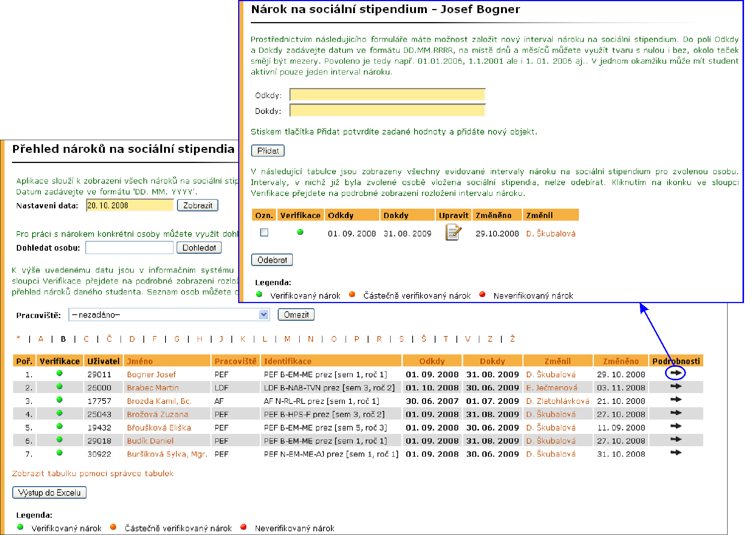The image size is (756, 535).
Task: Click the Nastavení data field with 20.10.2008
Action: coord(130,205)
